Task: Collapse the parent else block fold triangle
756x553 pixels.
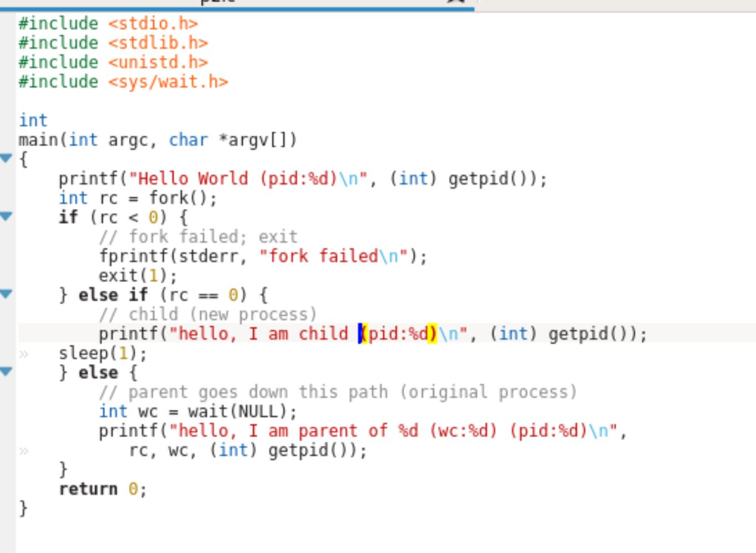Action: pyautogui.click(x=6, y=371)
